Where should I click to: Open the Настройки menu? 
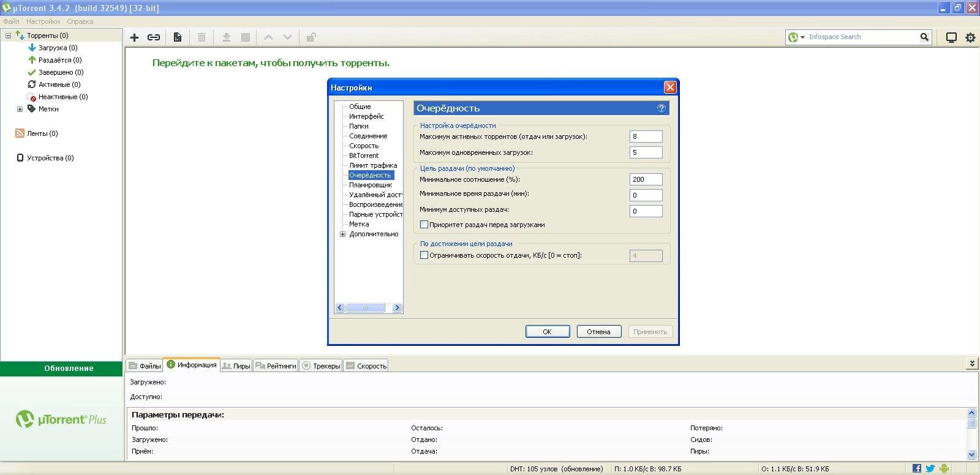(43, 21)
